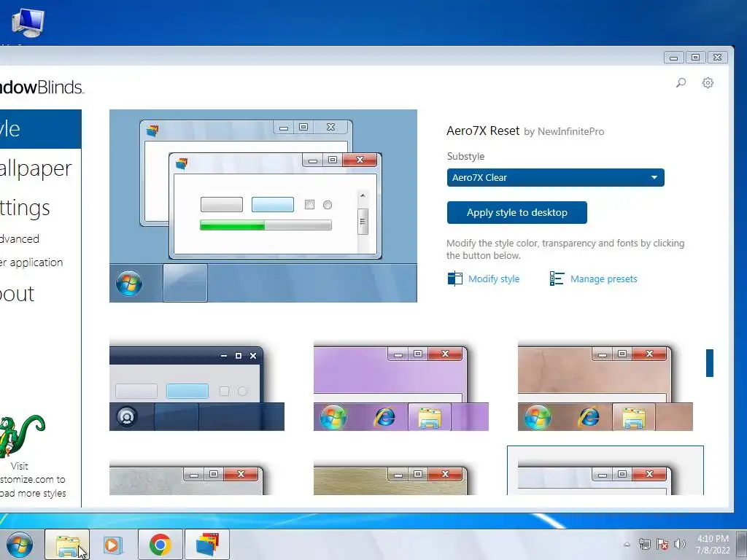Open the Windows Start orb
The image size is (747, 560).
[19, 544]
